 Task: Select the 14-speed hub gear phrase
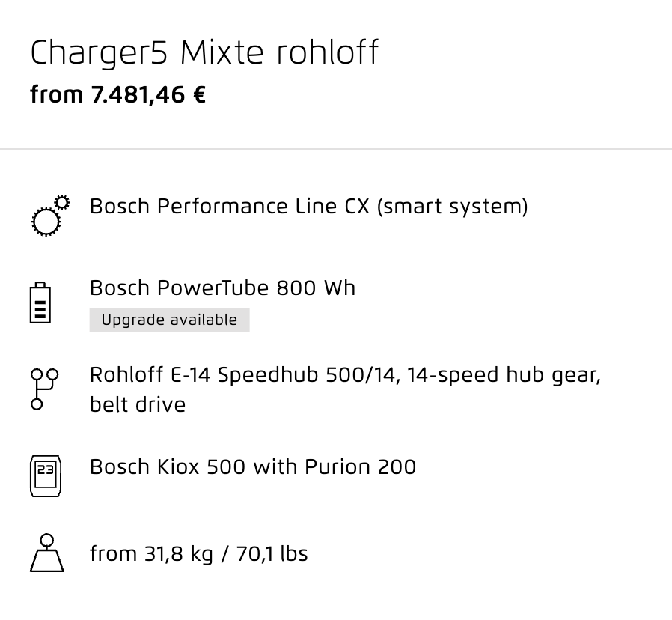[504, 375]
